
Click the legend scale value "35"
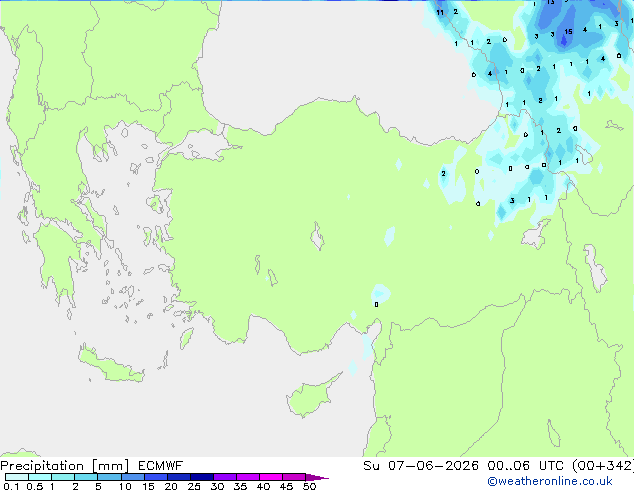click(240, 486)
